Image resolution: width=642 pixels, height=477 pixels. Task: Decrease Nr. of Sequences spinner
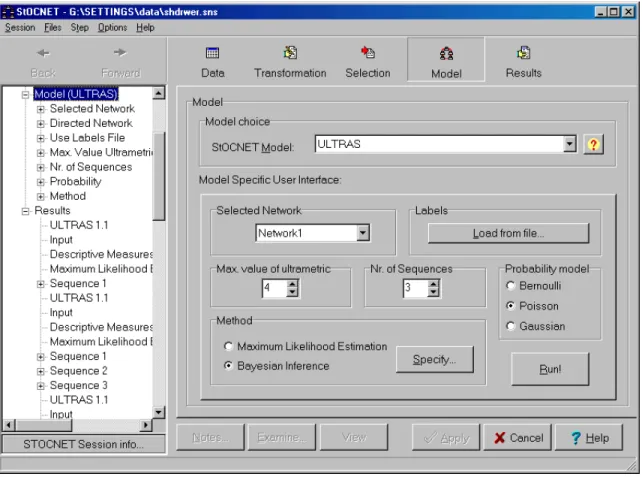[433, 292]
